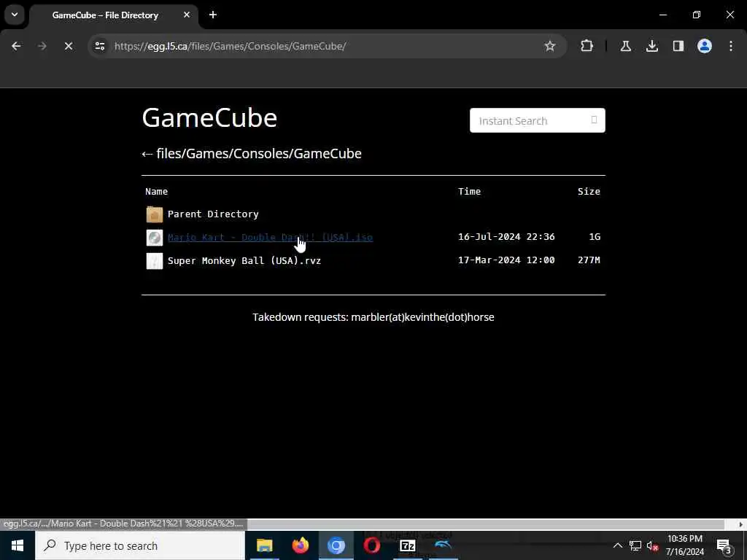This screenshot has height=560, width=747.
Task: Select the 17-Mar-2024 12:00 timestamp
Action: point(506,260)
